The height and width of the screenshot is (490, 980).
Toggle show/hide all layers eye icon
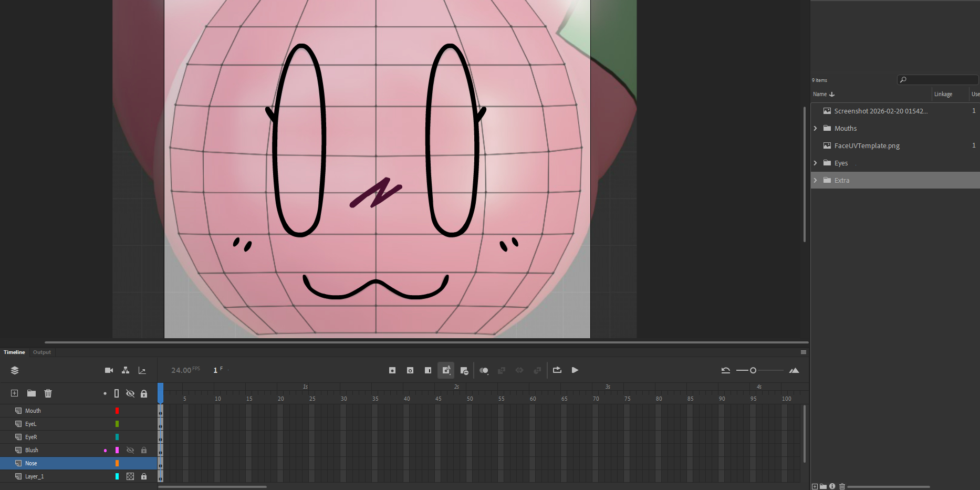pyautogui.click(x=130, y=393)
